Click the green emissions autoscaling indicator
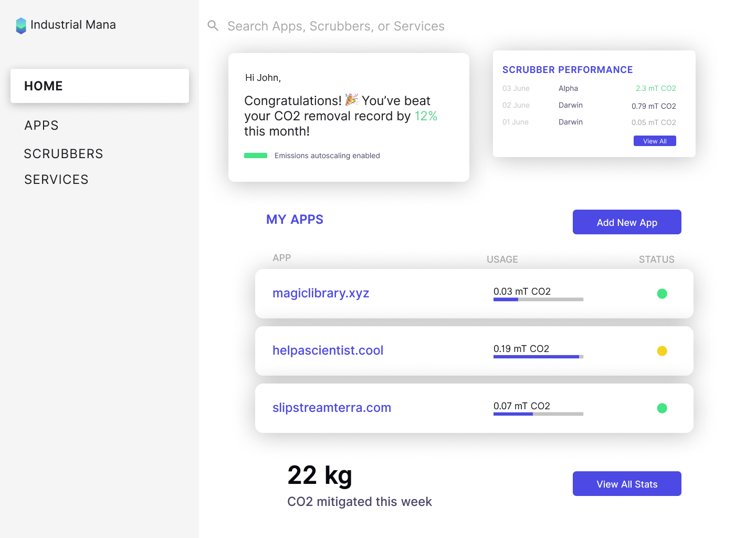This screenshot has width=756, height=538. (x=256, y=156)
